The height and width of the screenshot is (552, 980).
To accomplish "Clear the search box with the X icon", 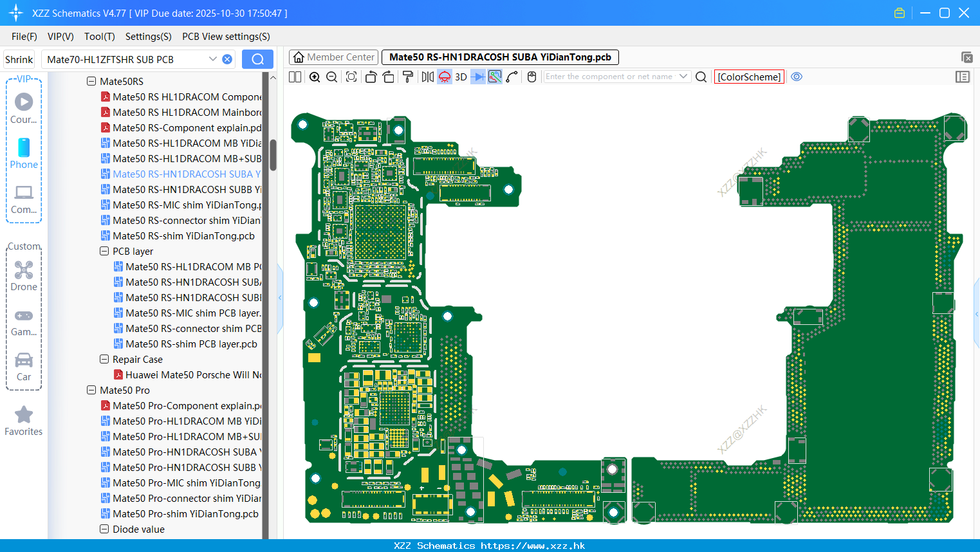I will tap(227, 59).
